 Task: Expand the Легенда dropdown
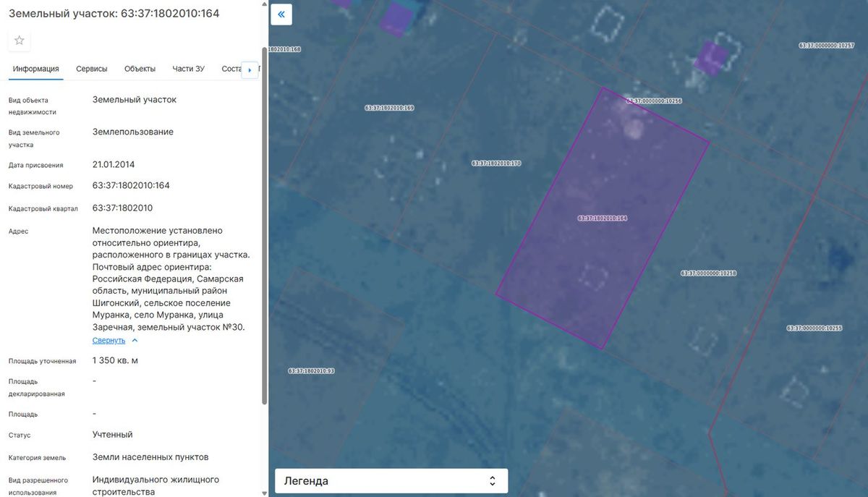click(391, 481)
